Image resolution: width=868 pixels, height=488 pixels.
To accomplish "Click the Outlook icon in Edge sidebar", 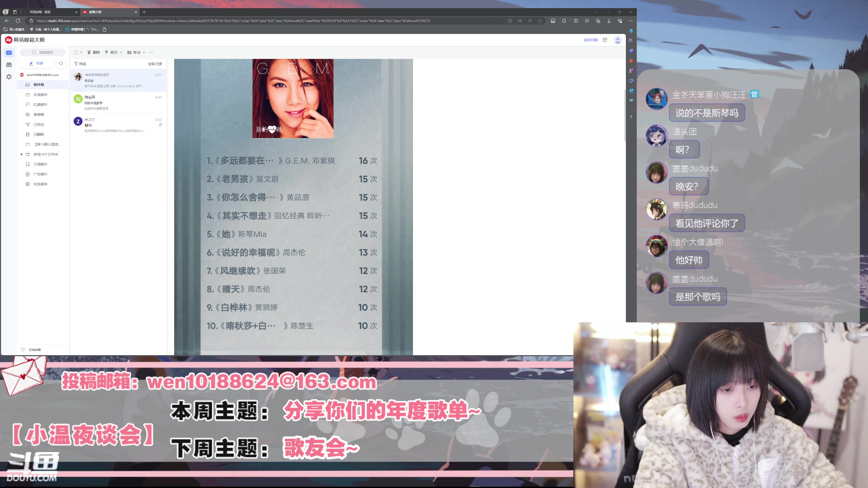I will [x=631, y=90].
